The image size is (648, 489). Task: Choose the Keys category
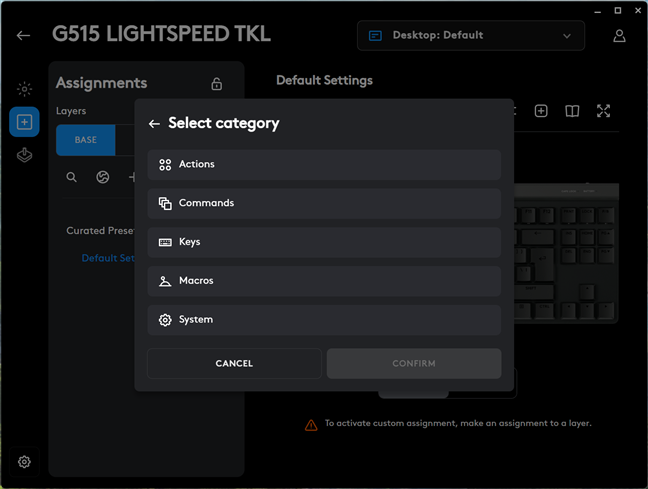324,242
